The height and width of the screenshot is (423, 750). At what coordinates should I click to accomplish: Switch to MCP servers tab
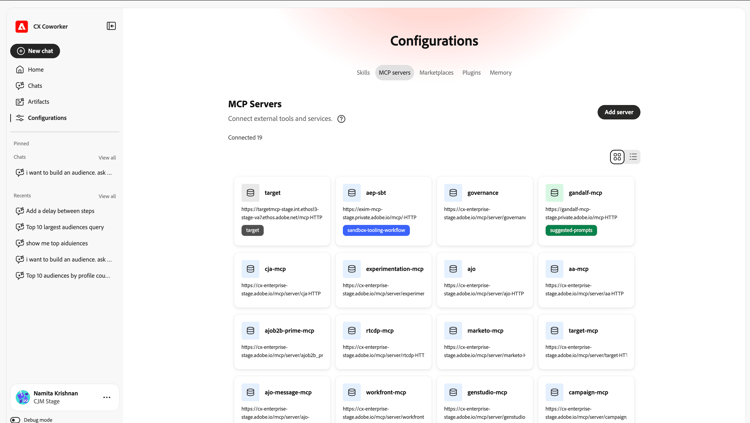pos(395,73)
